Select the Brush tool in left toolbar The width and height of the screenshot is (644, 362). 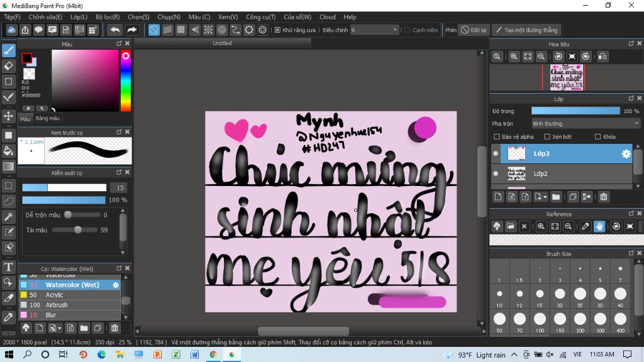[x=9, y=50]
